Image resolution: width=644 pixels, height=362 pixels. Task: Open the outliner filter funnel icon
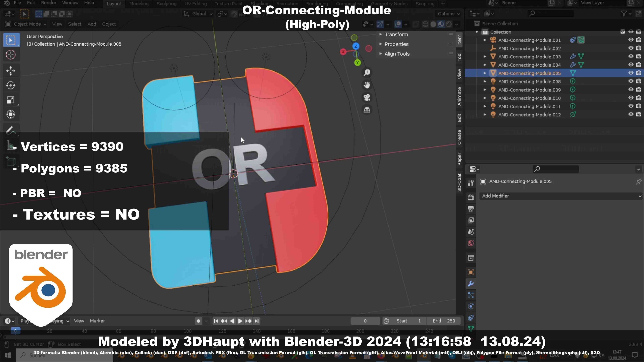(x=624, y=14)
